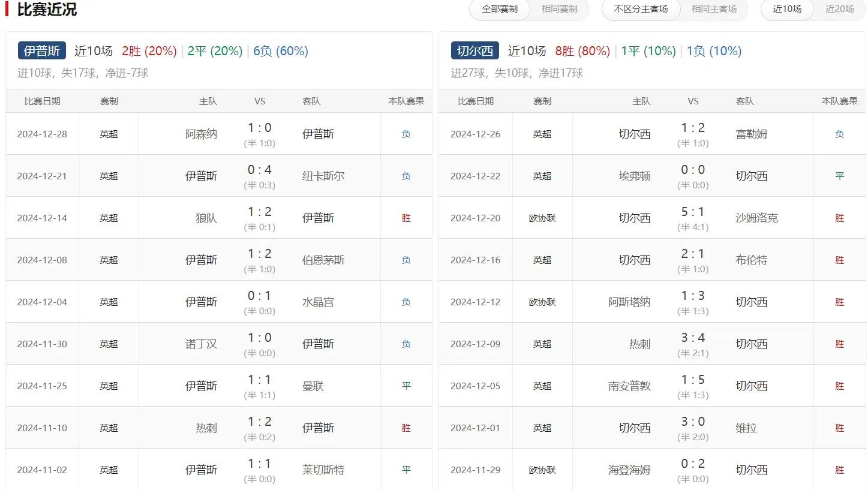This screenshot has height=490, width=868.
Task: Open 曼联 team link
Action: (x=313, y=386)
